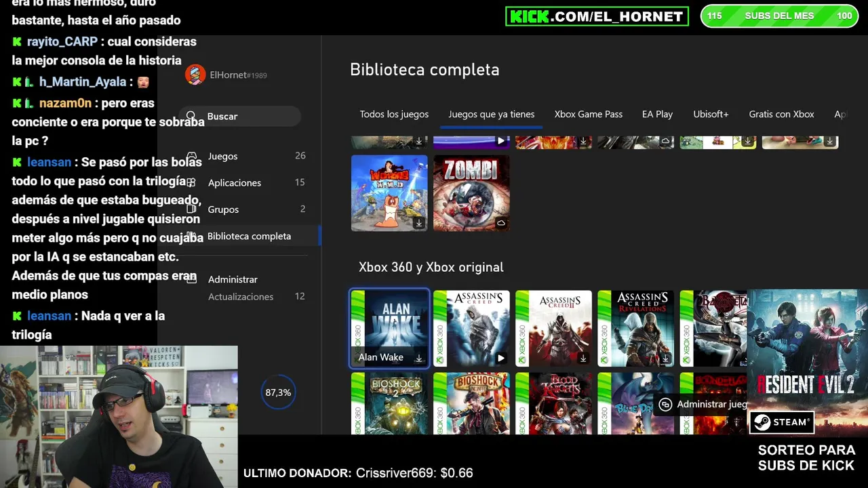The height and width of the screenshot is (488, 868).
Task: Click the controller icon beside Juegos
Action: pos(192,156)
